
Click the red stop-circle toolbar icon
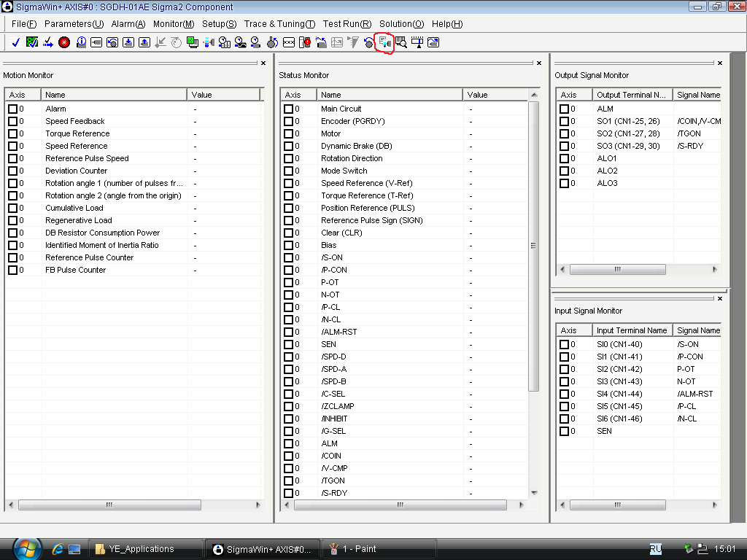[64, 42]
